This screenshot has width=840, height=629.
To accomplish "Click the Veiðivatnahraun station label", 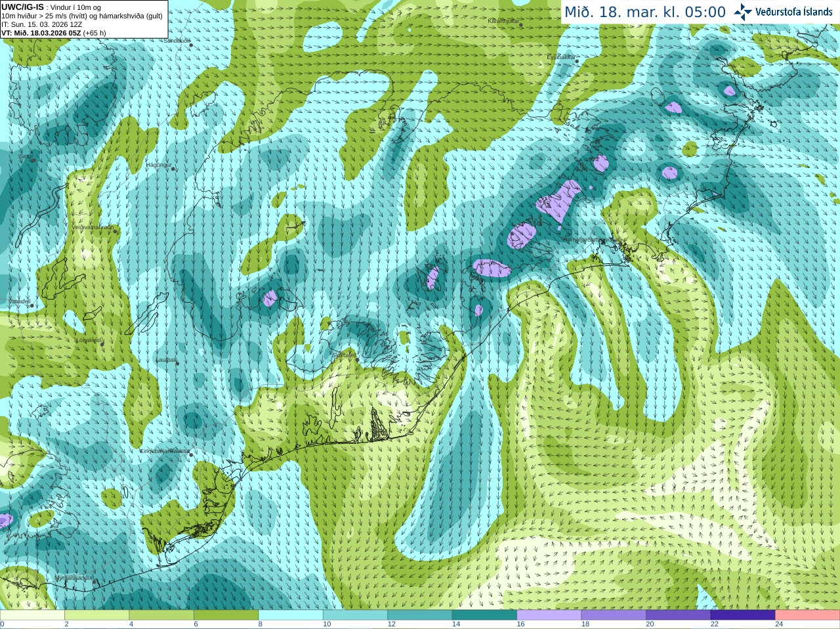I will (x=93, y=227).
